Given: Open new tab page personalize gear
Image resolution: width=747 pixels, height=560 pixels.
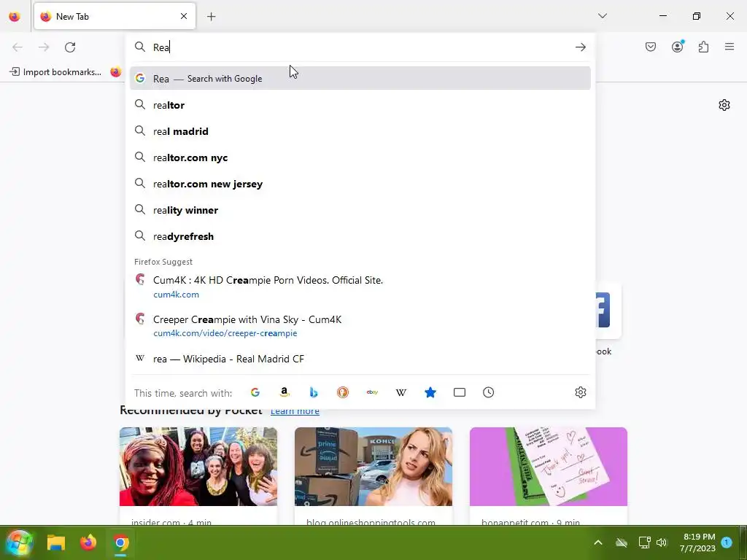Looking at the screenshot, I should pyautogui.click(x=724, y=105).
